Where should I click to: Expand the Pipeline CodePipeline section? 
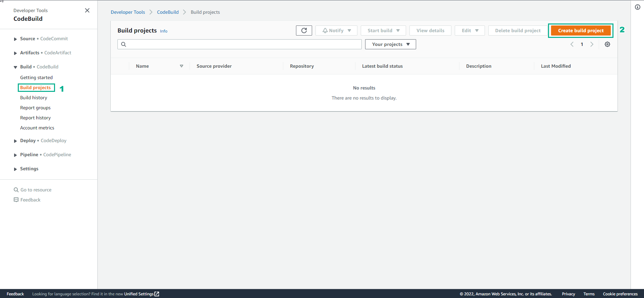[x=15, y=155]
